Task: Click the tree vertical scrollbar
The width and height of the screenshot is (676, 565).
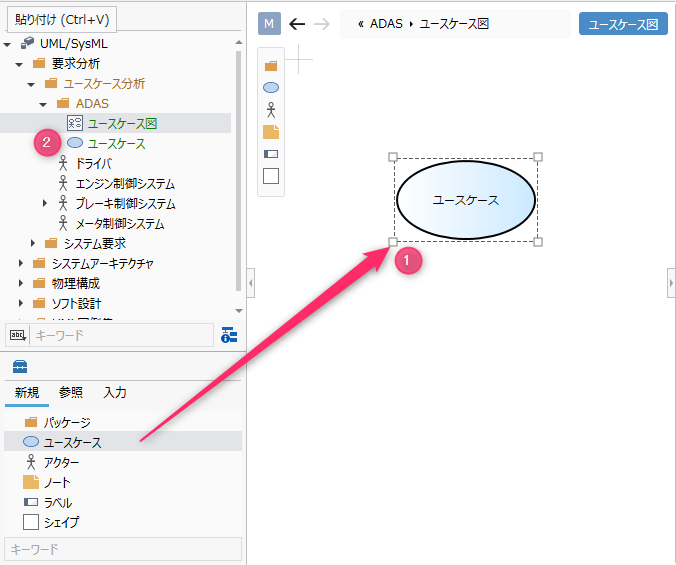Action: click(x=238, y=170)
